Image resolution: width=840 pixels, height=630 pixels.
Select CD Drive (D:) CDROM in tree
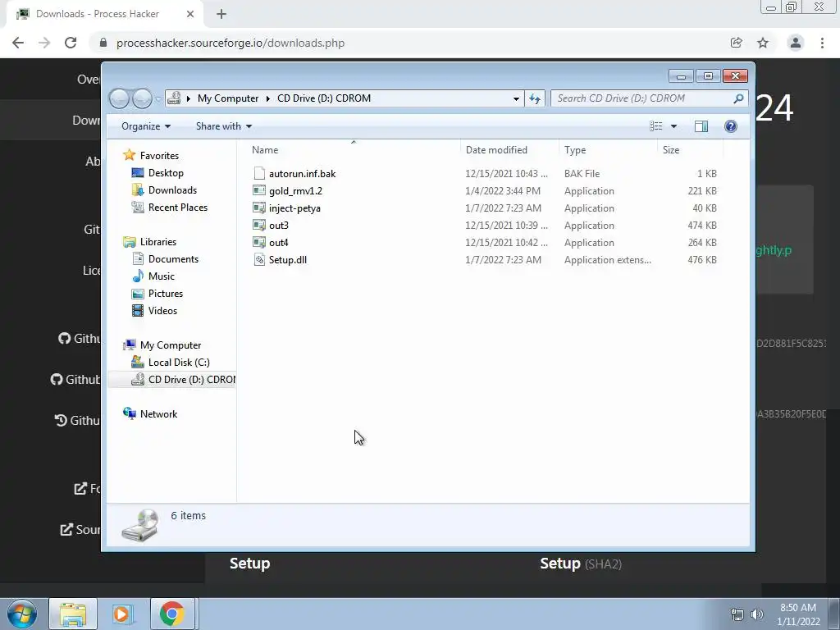[183, 379]
